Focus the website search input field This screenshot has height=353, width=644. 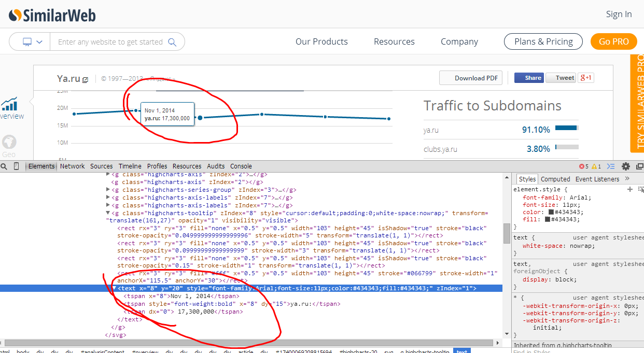110,42
